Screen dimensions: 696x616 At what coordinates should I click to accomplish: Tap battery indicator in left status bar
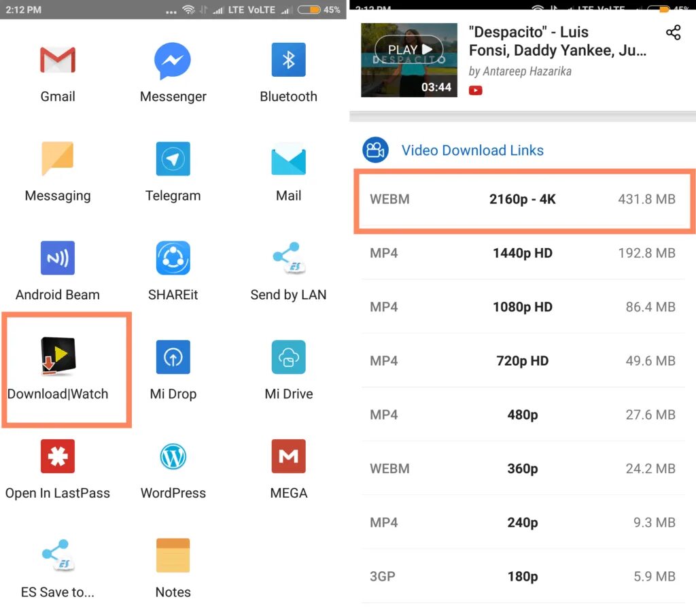point(309,10)
